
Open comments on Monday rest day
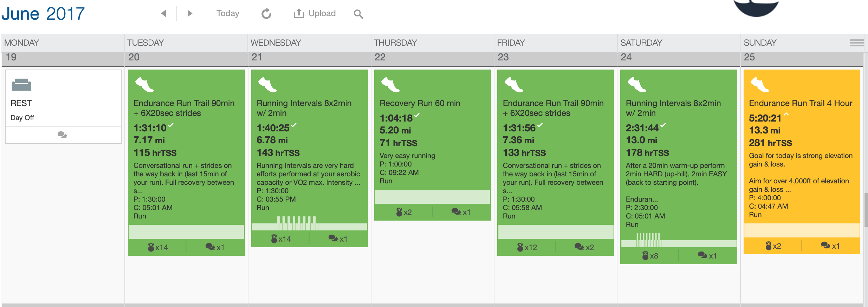coord(62,135)
